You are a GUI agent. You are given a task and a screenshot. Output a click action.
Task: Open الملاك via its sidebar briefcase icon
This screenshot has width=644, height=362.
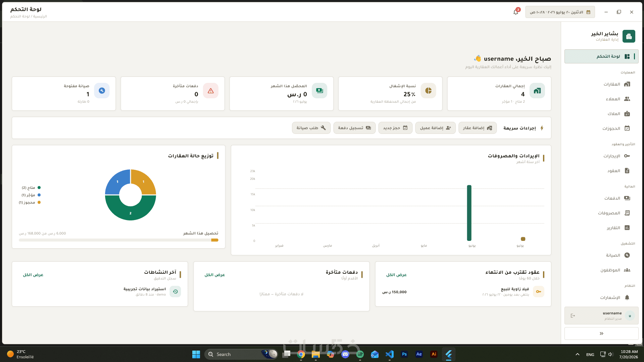click(627, 114)
